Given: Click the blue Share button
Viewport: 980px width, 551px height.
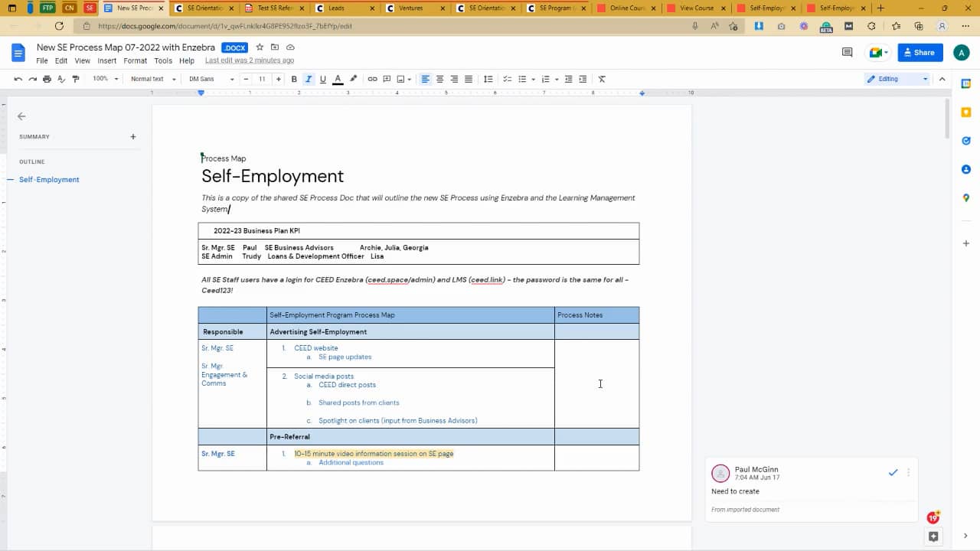Looking at the screenshot, I should click(x=920, y=52).
